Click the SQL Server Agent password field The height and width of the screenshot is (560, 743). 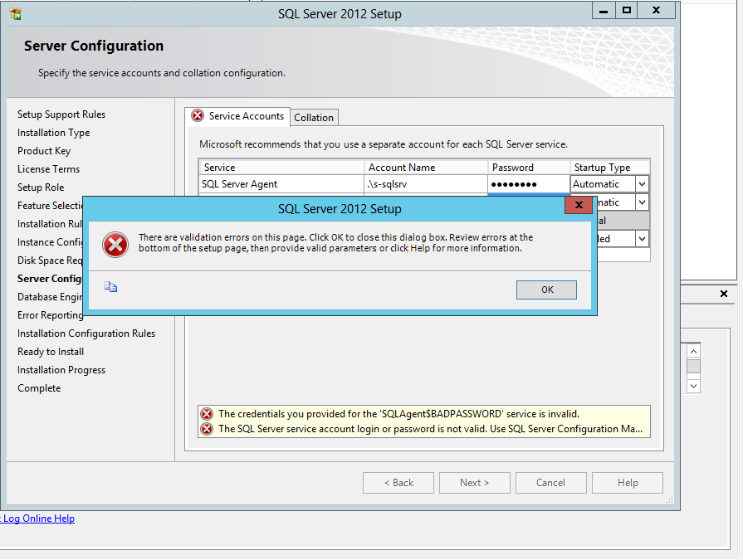(x=529, y=183)
